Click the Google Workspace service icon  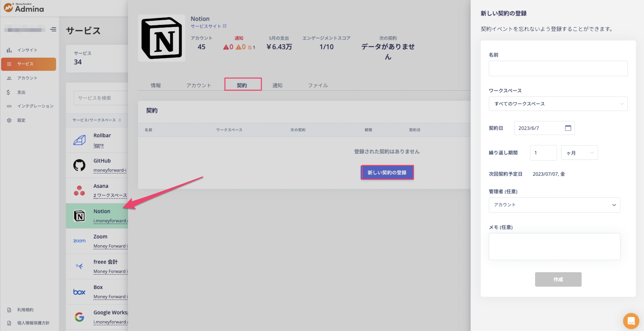80,317
